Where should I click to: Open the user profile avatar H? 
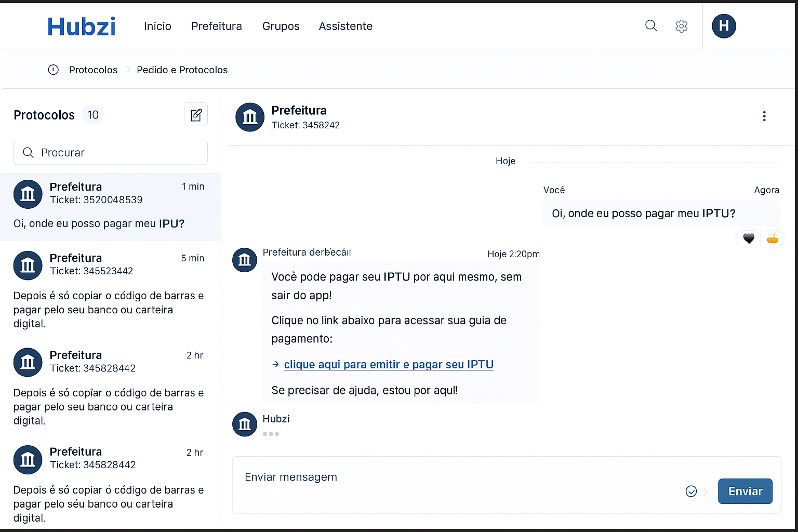pos(724,26)
